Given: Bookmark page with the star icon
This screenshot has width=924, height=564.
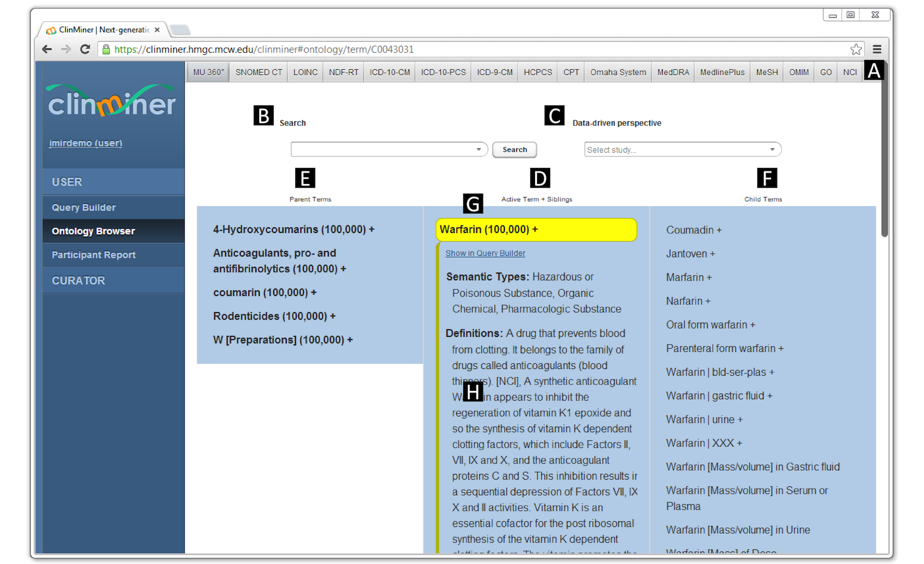Looking at the screenshot, I should point(856,50).
